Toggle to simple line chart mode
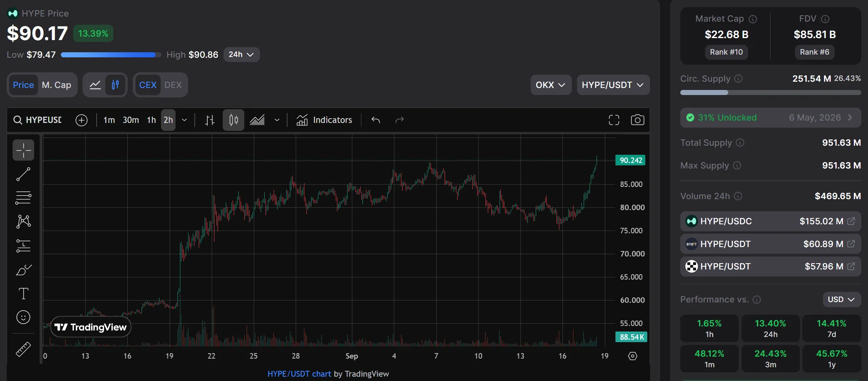The image size is (868, 381). (95, 85)
